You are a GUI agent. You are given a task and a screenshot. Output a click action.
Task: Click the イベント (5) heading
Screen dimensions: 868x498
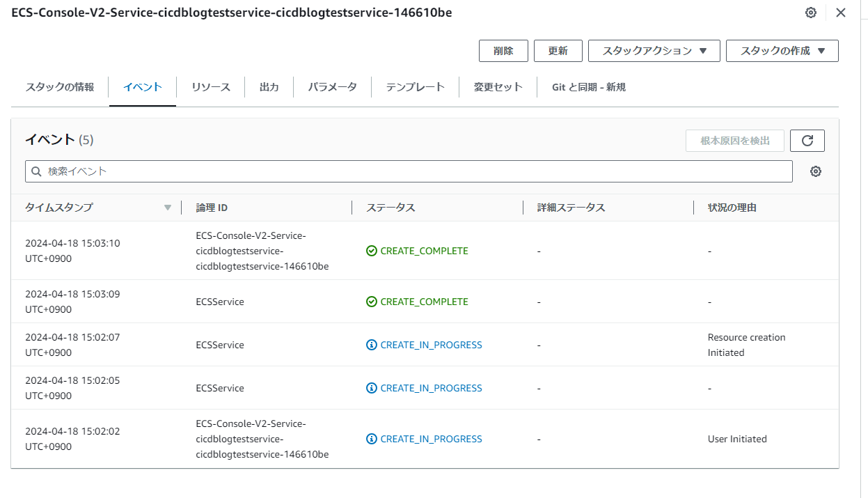(59, 140)
